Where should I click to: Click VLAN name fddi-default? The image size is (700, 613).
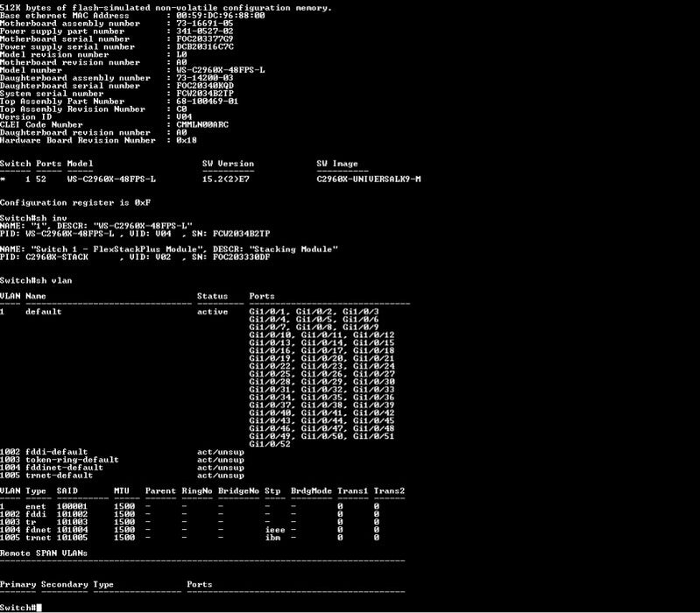[57, 452]
